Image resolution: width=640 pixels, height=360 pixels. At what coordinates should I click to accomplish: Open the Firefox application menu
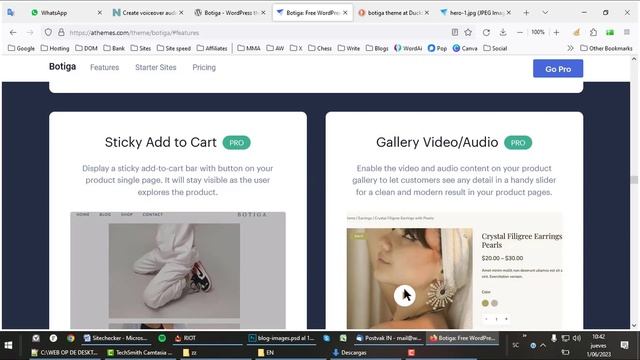(627, 32)
